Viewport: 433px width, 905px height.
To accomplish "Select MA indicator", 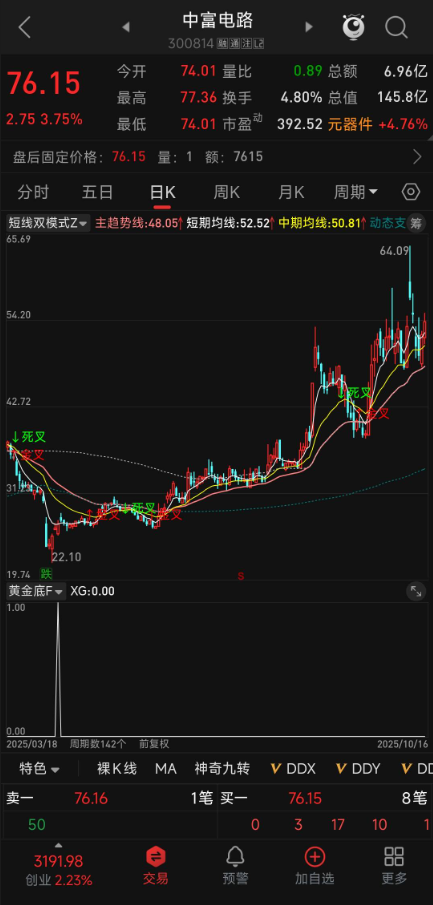I will coord(166,769).
